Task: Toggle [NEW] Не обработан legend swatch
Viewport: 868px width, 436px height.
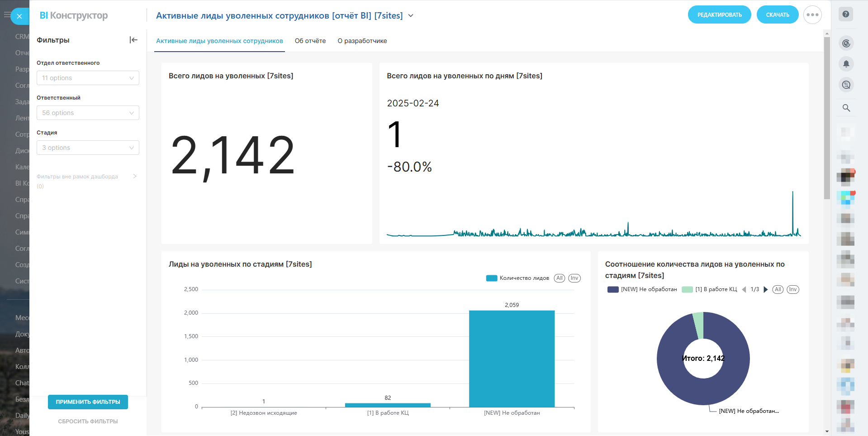Action: tap(613, 290)
